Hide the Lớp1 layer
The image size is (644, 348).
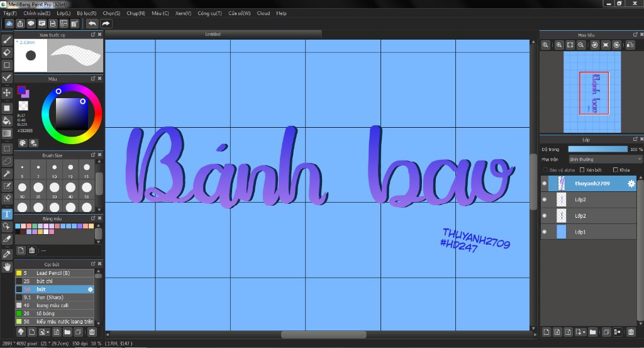pyautogui.click(x=544, y=232)
